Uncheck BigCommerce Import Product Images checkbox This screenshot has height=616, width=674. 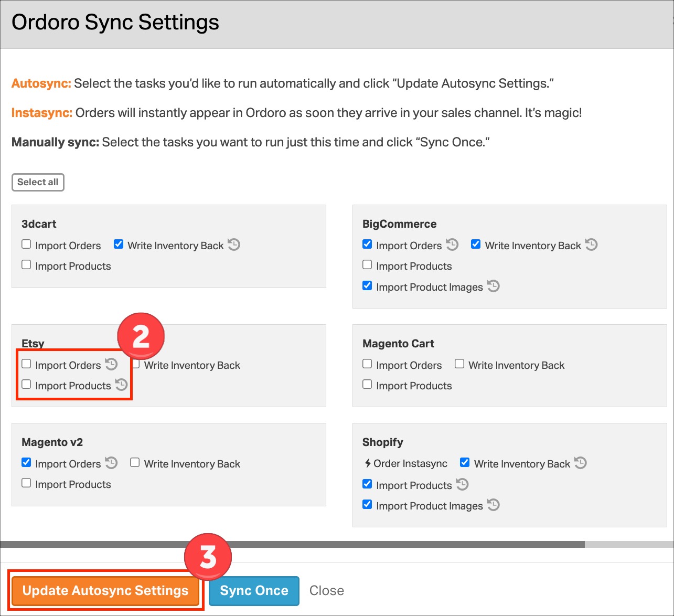(x=367, y=285)
